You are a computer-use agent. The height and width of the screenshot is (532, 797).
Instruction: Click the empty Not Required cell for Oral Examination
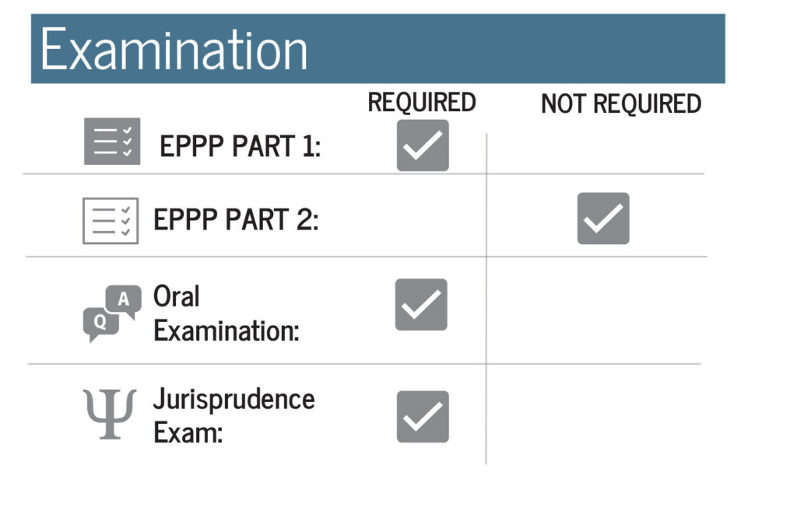[595, 310]
